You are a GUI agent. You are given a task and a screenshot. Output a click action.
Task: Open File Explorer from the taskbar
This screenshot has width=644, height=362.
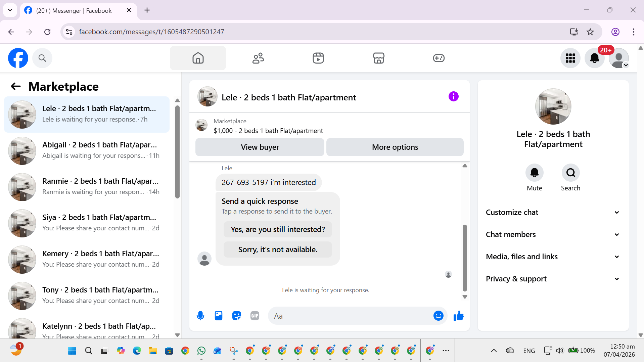coord(153,351)
